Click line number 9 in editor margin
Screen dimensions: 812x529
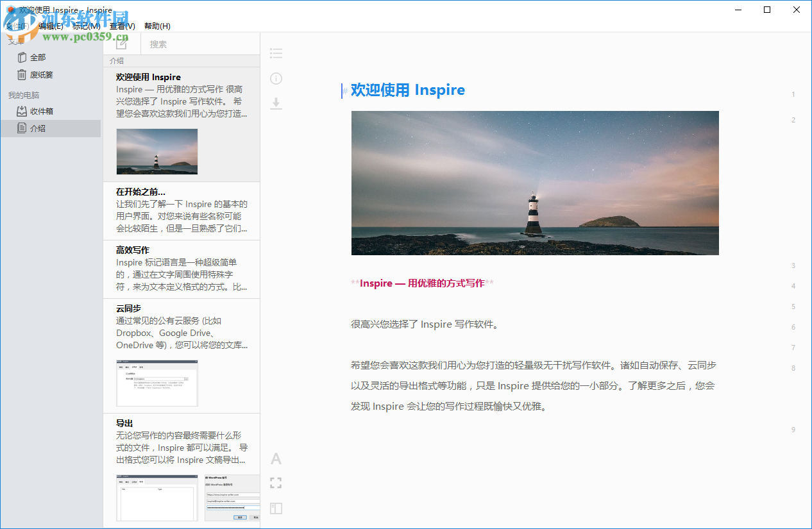(793, 430)
